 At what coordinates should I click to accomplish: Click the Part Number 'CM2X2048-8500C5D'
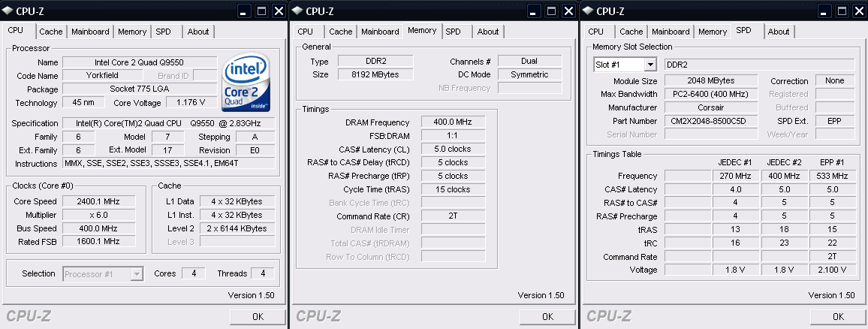[711, 121]
